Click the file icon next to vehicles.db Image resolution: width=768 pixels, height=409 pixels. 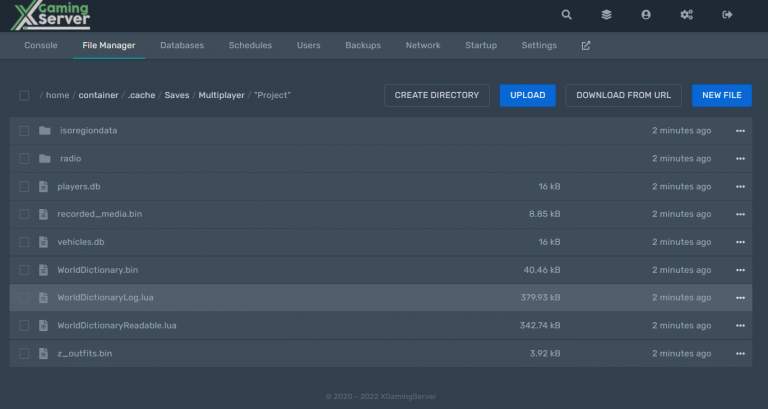tap(44, 242)
